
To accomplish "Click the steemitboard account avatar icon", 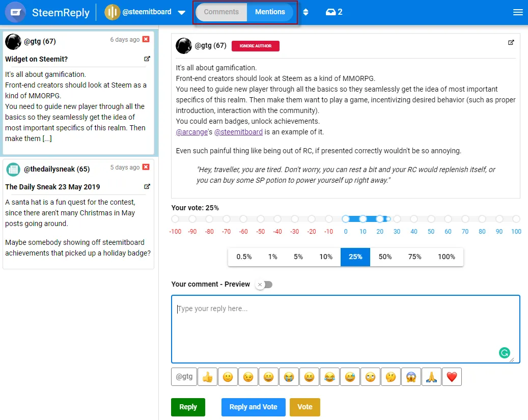I will point(112,12).
